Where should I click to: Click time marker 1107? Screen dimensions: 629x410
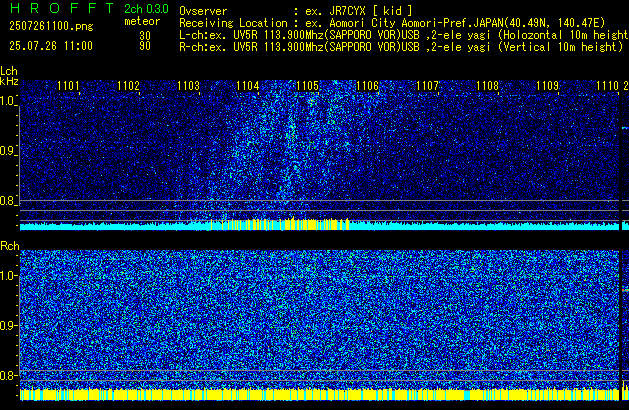coord(428,86)
